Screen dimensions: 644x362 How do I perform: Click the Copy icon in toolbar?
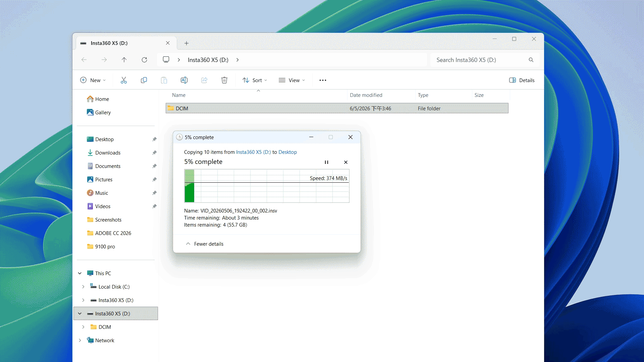tap(144, 80)
